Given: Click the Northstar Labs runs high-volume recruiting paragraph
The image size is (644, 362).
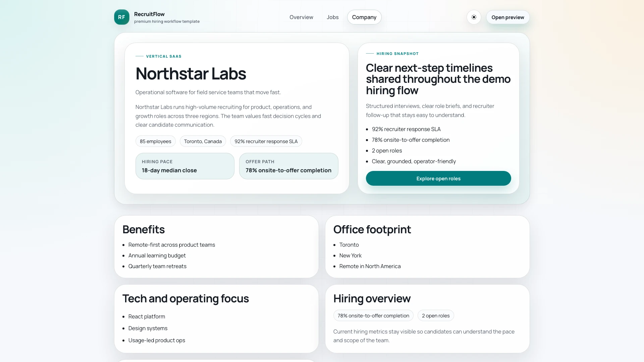Looking at the screenshot, I should click(x=228, y=116).
